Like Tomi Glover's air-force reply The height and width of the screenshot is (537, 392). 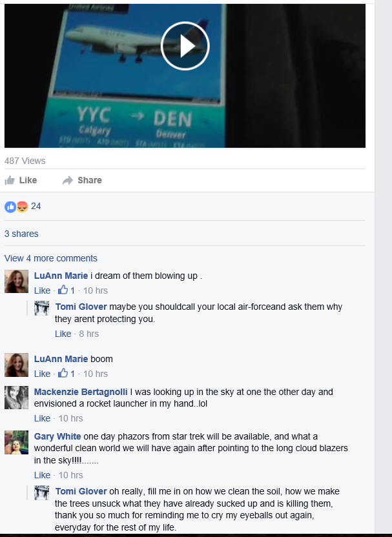tap(63, 334)
